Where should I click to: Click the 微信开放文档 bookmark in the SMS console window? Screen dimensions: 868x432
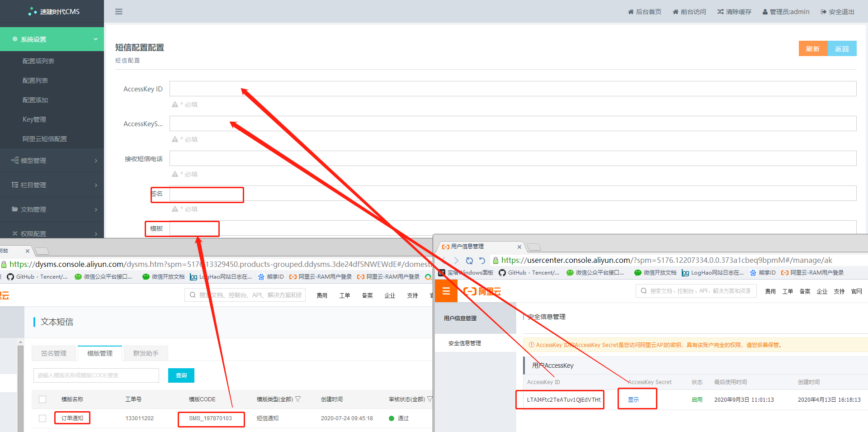[x=164, y=277]
